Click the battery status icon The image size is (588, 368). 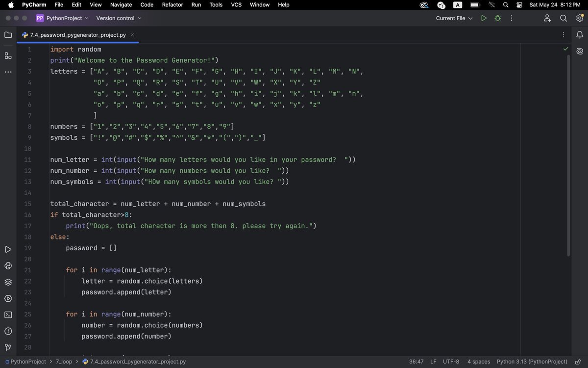(x=475, y=4)
